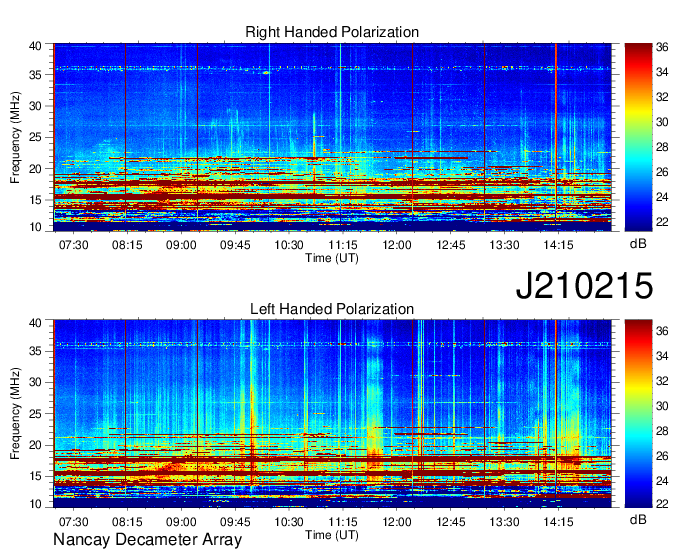Click 25 MHz tick on Left Handed plot
The width and height of the screenshot is (680, 552).
pyautogui.click(x=36, y=414)
